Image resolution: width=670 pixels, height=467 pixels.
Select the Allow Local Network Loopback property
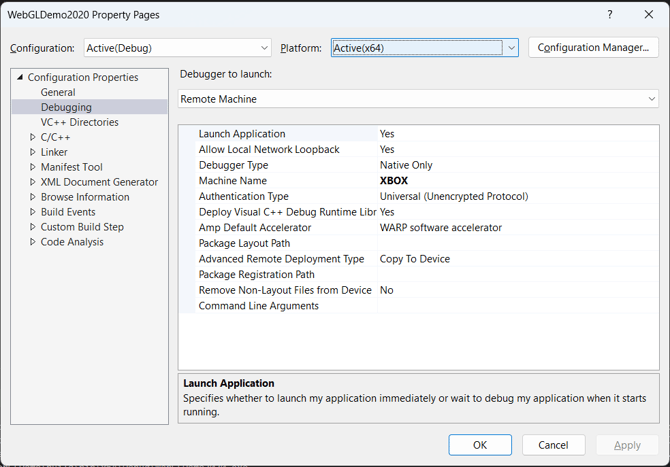coord(269,150)
